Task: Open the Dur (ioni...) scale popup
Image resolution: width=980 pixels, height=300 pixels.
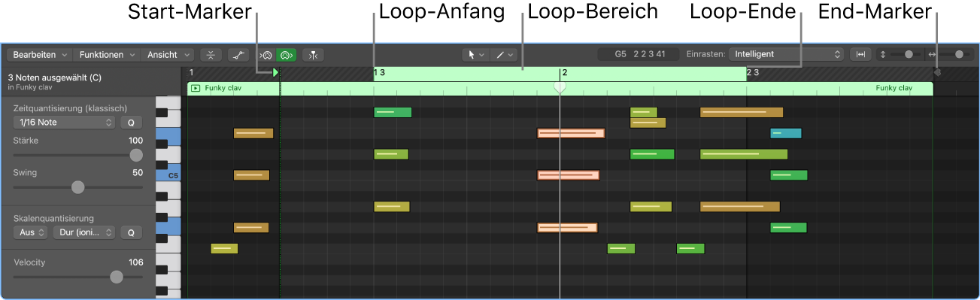Action: pyautogui.click(x=83, y=232)
